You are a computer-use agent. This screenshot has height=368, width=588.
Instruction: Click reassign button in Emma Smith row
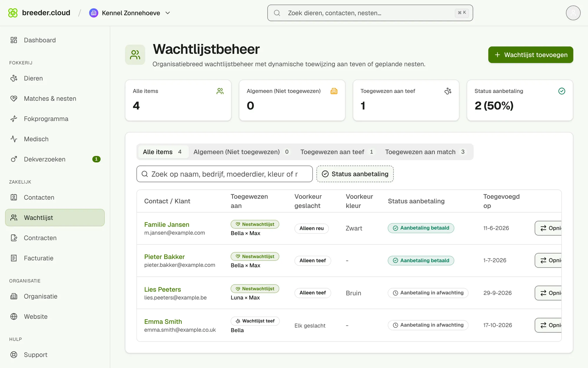548,325
